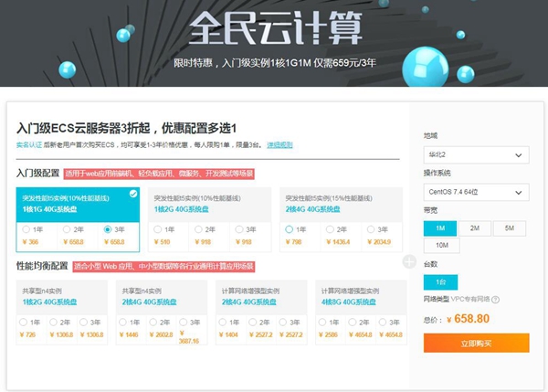548x392 pixels.
Task: Click the total price ¥658.80
Action: pos(468,319)
